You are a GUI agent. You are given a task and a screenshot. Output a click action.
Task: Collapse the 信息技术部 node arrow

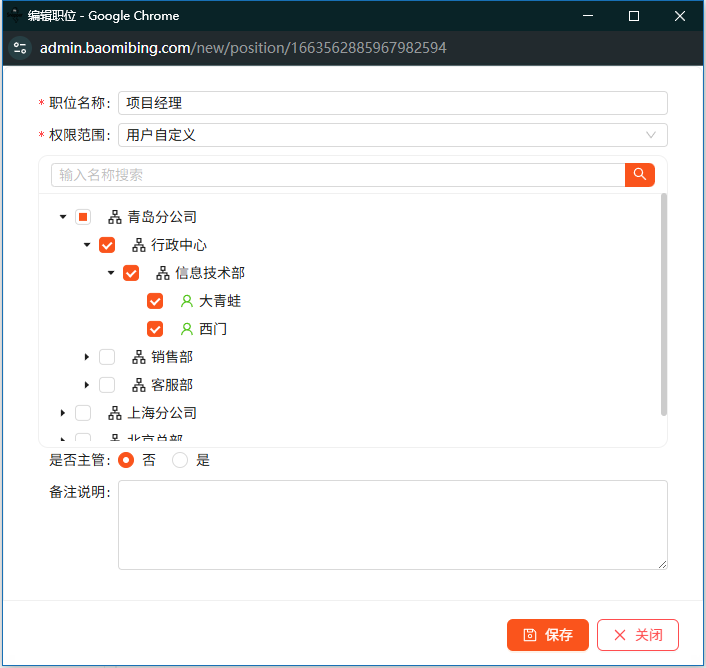(x=111, y=273)
